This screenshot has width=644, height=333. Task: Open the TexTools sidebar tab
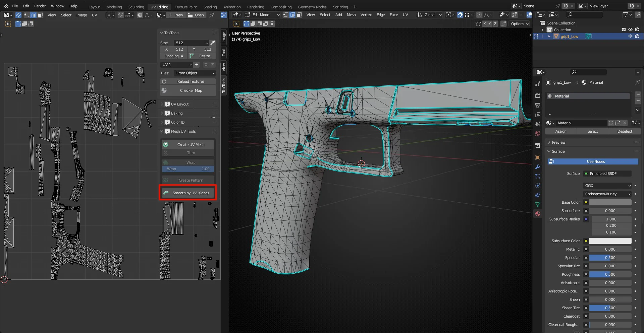click(224, 85)
